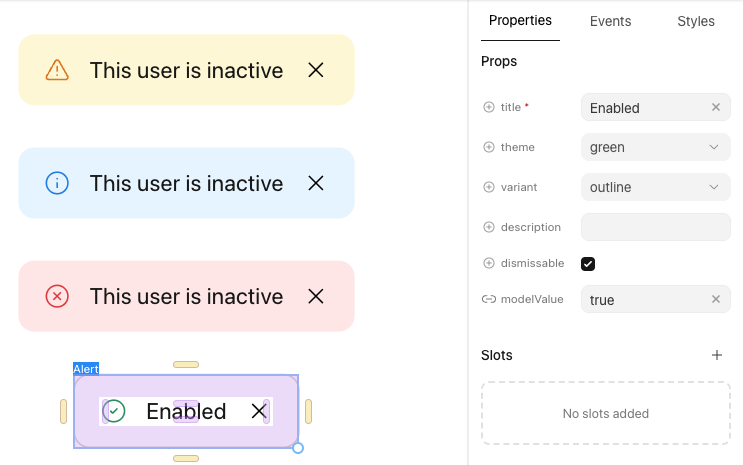Dismiss the red inactive user alert
The height and width of the screenshot is (465, 743).
(x=316, y=296)
